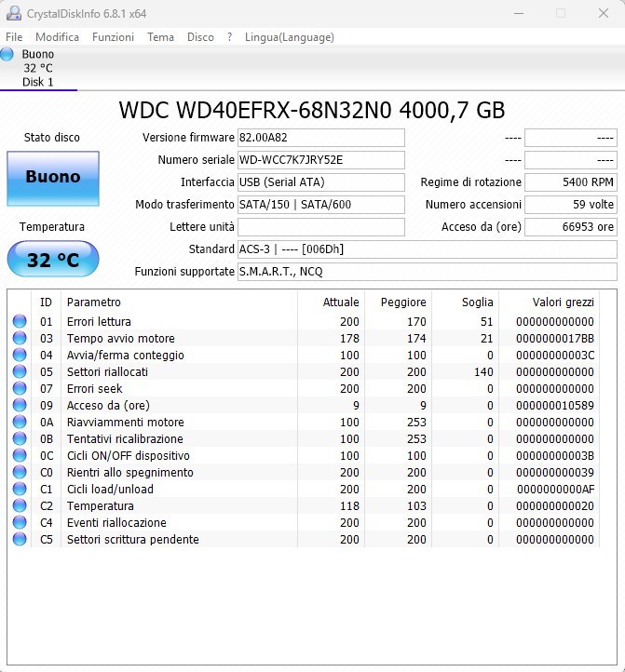Click the 5400 RPM rotation field
The height and width of the screenshot is (672, 625).
coord(571,182)
